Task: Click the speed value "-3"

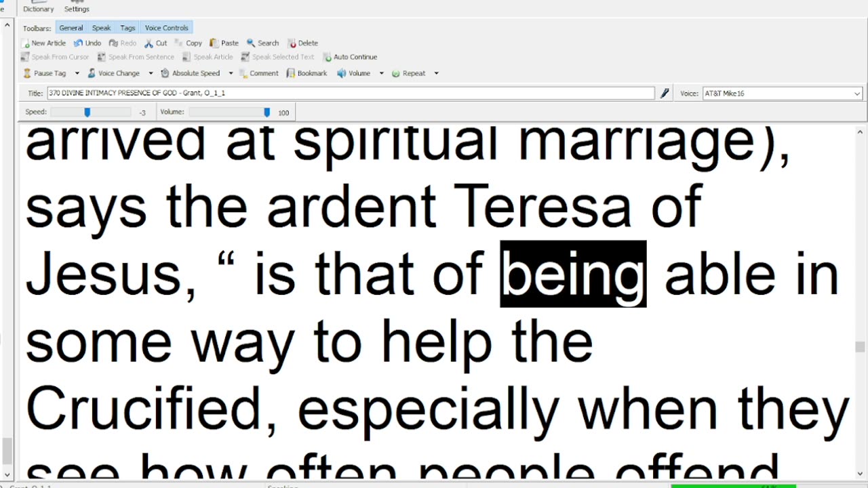Action: click(142, 113)
